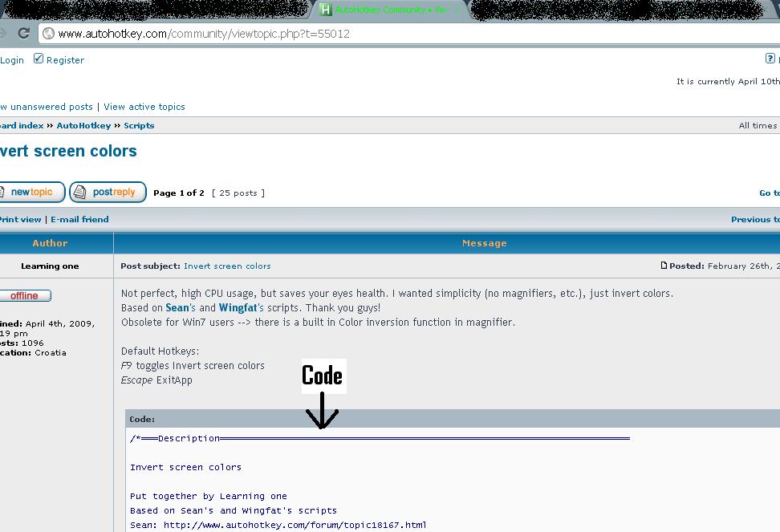Viewport: 780px width, 532px height.
Task: Click 'F9 toggles Invert screen colors' line
Action: coord(193,365)
